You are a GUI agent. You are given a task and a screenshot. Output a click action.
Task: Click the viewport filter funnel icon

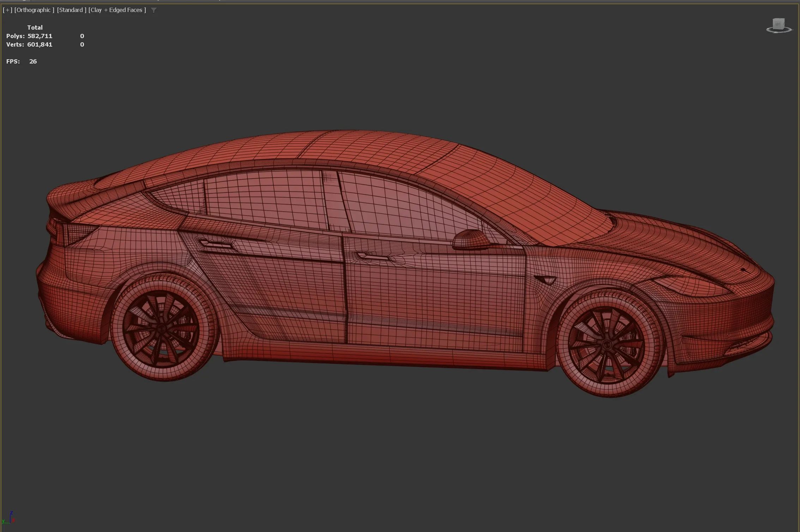pos(154,10)
